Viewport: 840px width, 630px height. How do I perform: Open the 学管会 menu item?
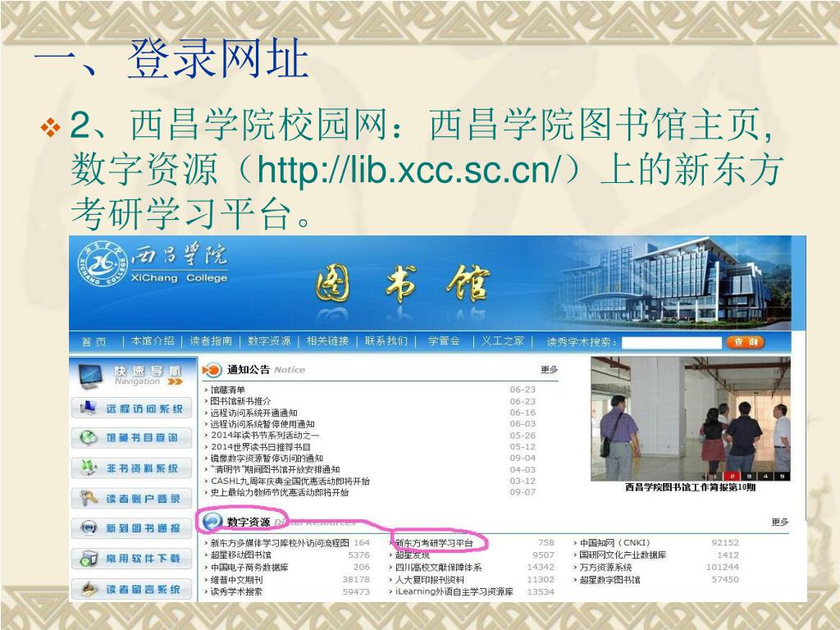tap(444, 340)
